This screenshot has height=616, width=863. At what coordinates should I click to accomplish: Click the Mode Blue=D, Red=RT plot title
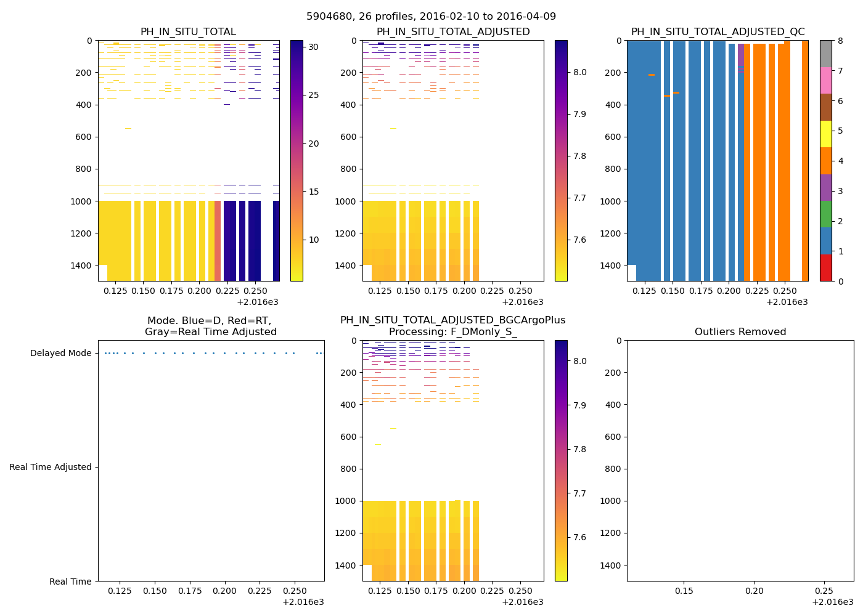coord(210,326)
